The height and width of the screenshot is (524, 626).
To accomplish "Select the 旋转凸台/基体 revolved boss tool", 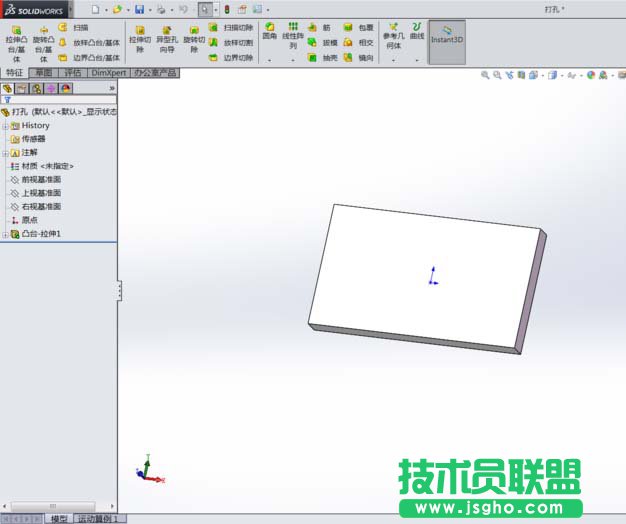I will pyautogui.click(x=43, y=44).
